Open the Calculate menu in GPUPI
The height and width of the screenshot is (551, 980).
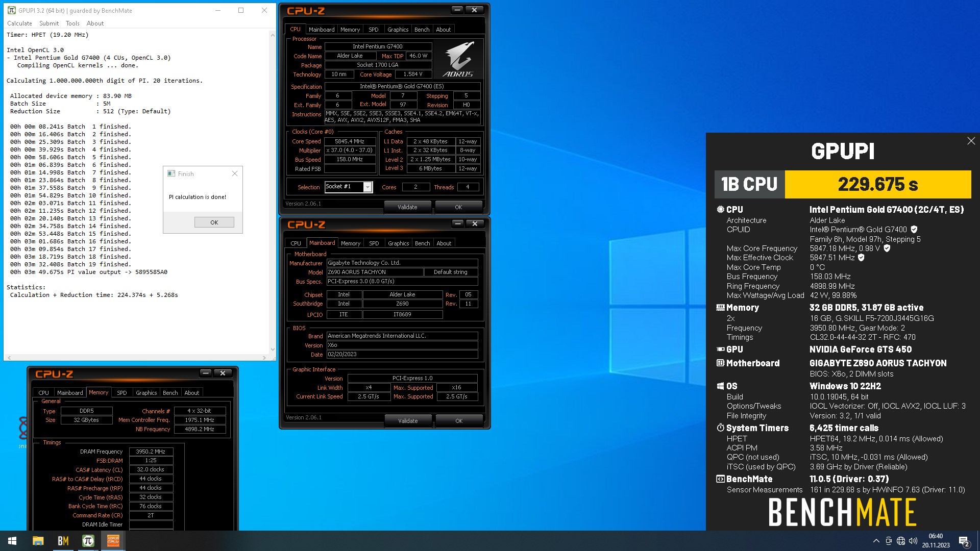[x=19, y=23]
